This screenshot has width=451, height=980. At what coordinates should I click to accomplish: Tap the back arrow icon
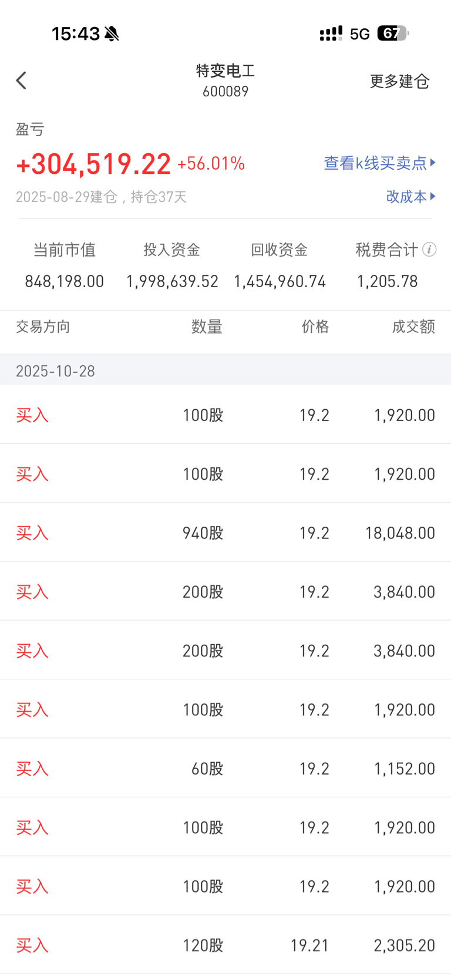pos(22,80)
